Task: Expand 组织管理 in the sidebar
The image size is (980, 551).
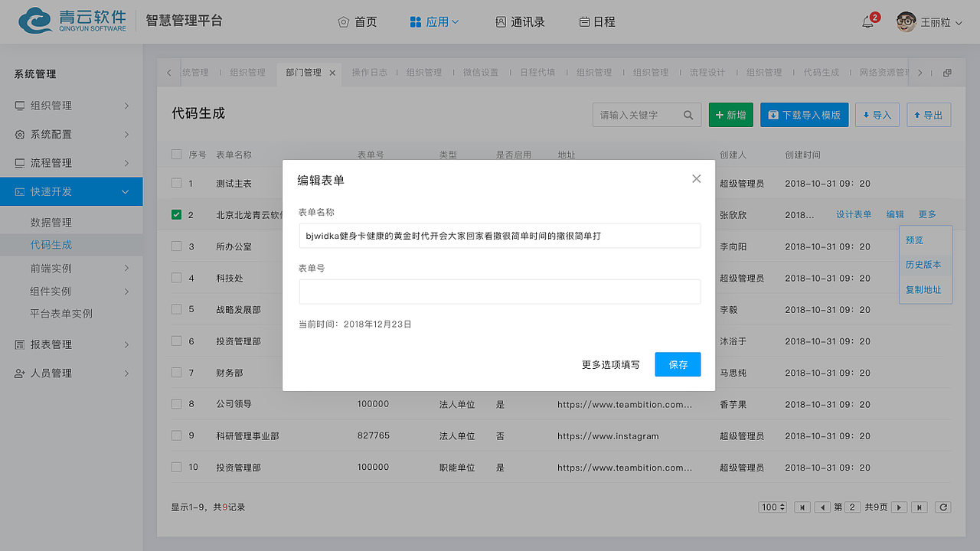Action: pos(71,106)
